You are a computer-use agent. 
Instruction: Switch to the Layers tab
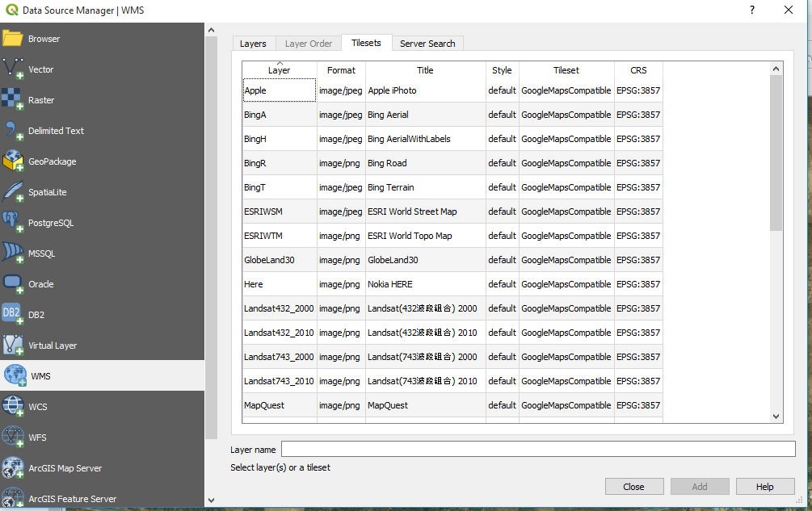click(x=253, y=43)
